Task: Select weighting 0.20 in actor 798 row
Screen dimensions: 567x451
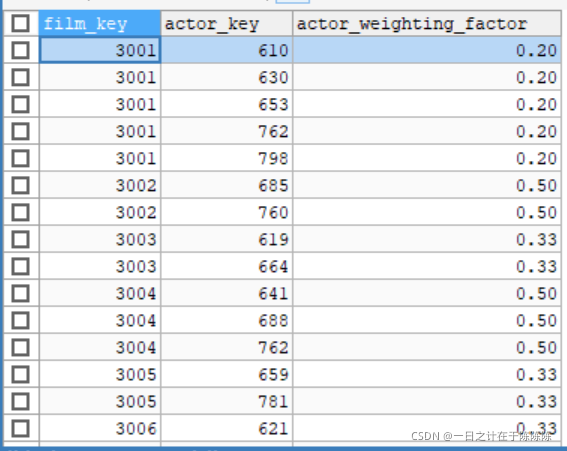Action: pyautogui.click(x=427, y=158)
